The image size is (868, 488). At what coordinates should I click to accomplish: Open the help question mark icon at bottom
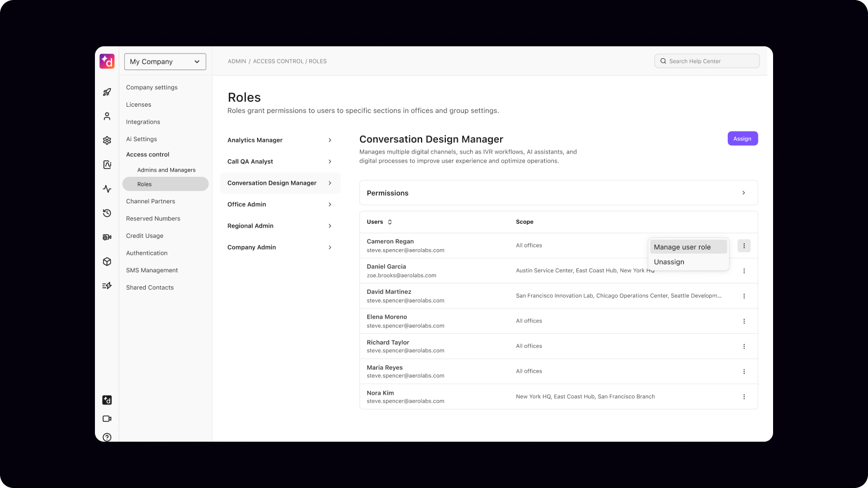107,437
